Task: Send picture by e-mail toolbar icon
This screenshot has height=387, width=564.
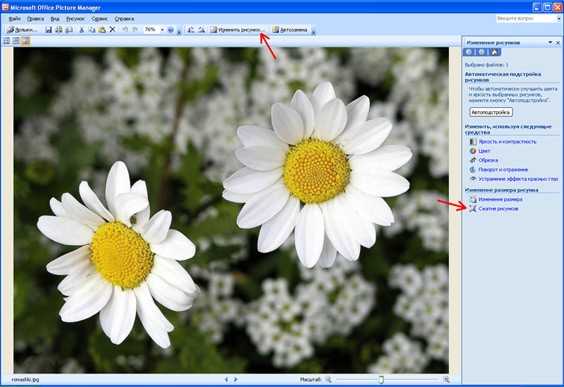Action: pos(69,30)
